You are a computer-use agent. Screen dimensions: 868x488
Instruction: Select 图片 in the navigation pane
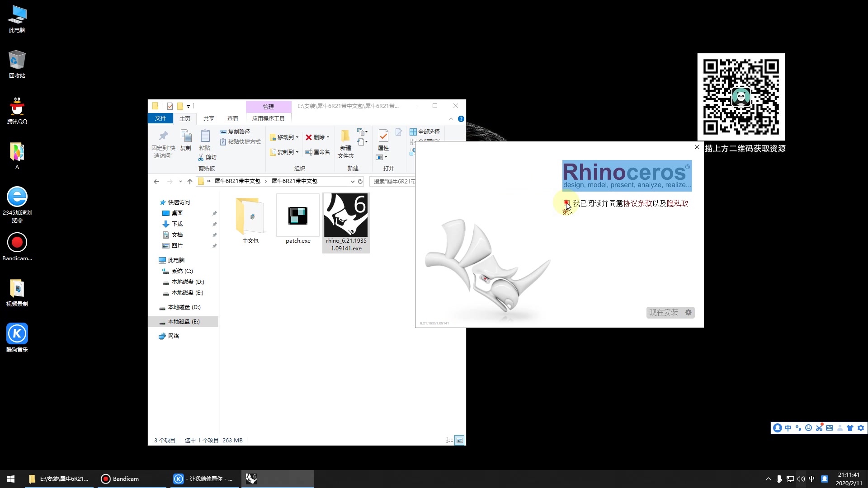click(x=173, y=245)
